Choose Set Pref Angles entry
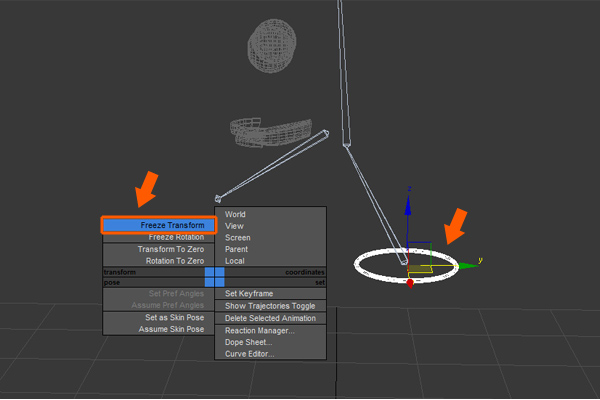The height and width of the screenshot is (400, 600). [x=159, y=294]
